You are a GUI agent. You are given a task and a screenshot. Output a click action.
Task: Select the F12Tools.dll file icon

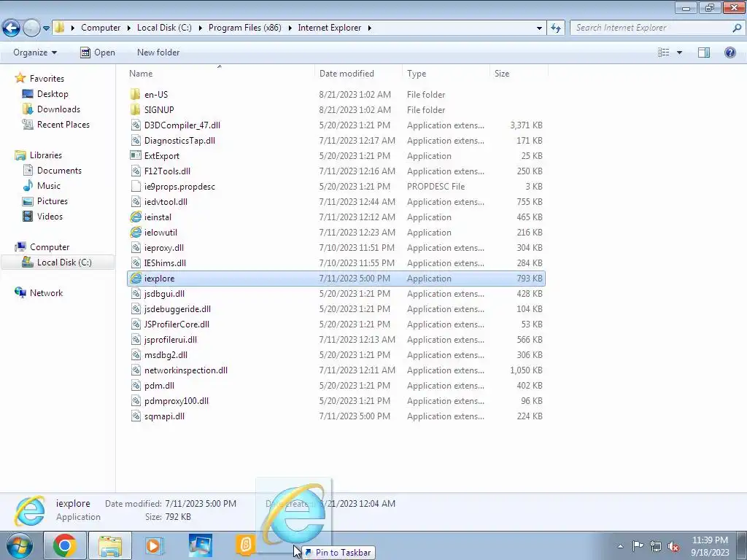(x=136, y=171)
